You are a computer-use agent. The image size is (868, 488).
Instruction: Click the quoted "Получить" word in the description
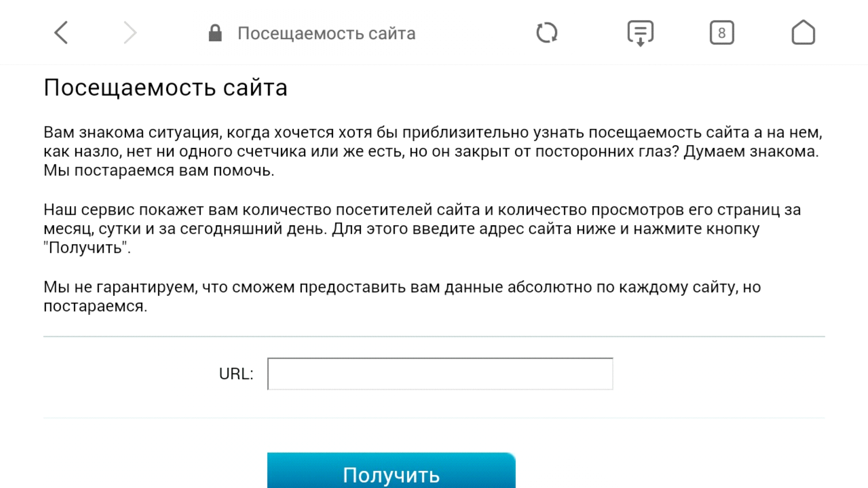click(86, 248)
